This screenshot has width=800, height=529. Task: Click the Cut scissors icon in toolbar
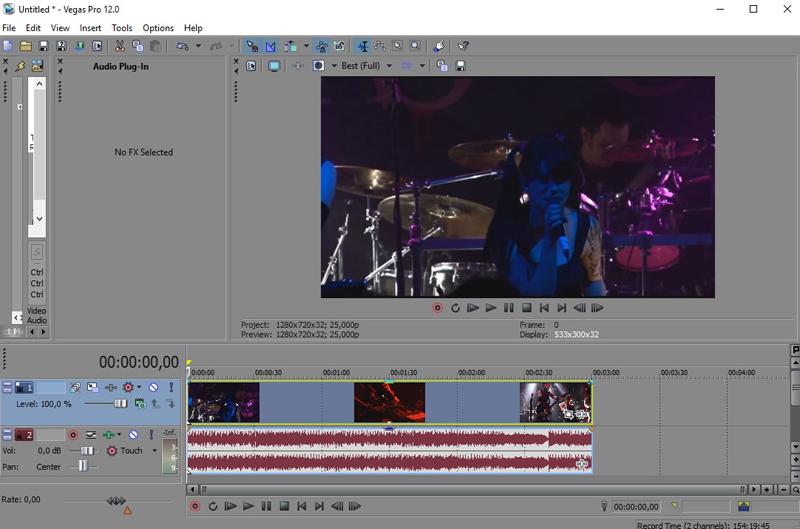pyautogui.click(x=120, y=46)
